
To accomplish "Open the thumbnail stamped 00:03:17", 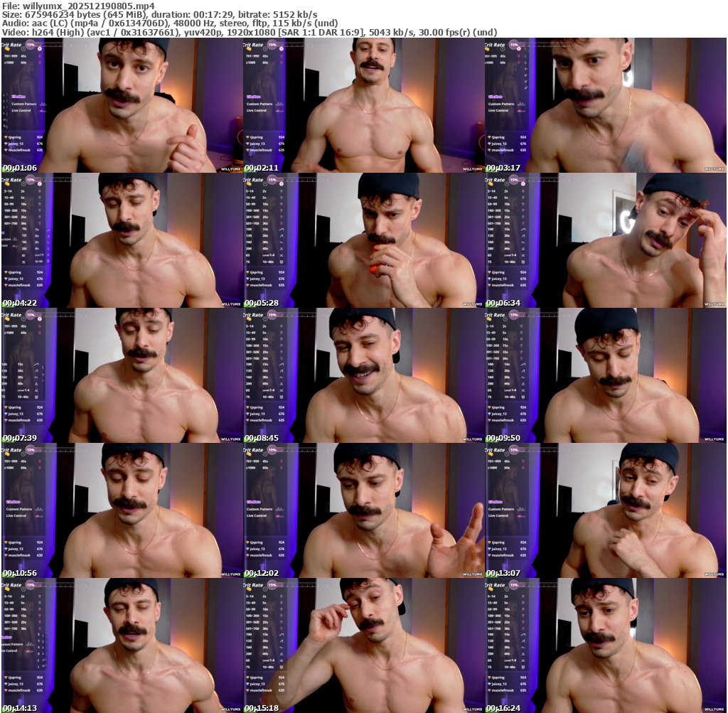I will (x=606, y=105).
